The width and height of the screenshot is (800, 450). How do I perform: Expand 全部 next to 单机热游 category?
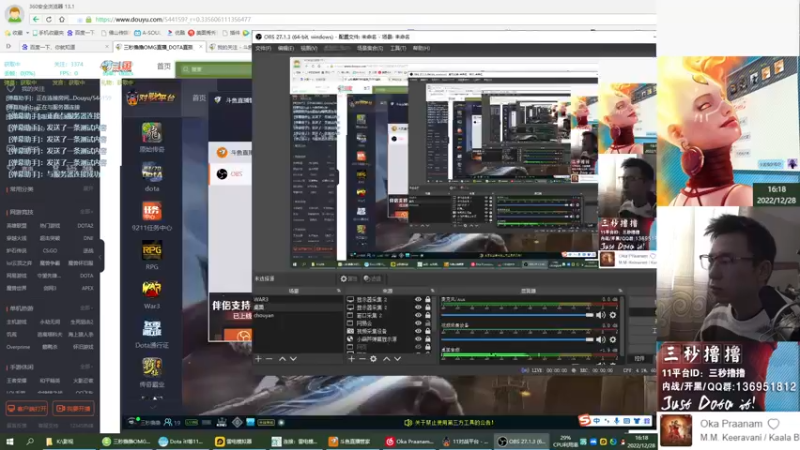pyautogui.click(x=85, y=308)
